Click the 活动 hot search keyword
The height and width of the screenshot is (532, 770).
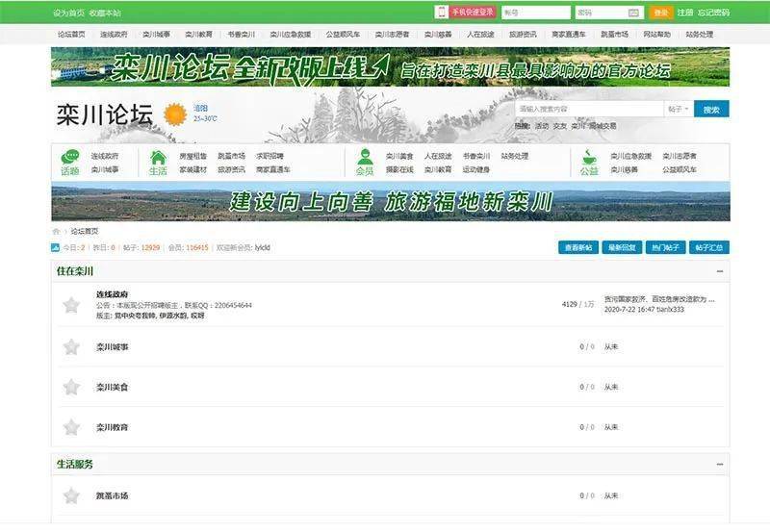point(542,126)
